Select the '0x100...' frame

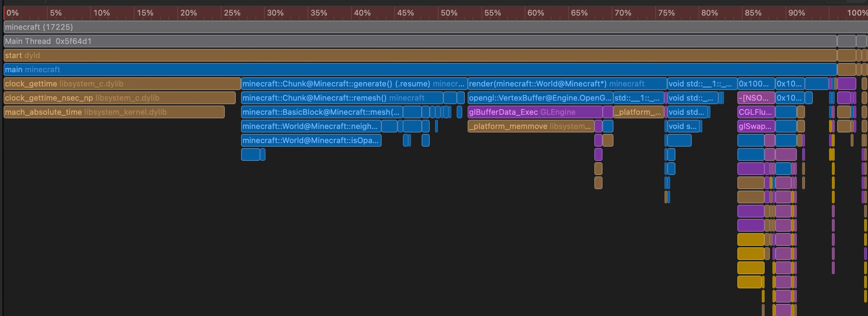point(756,84)
